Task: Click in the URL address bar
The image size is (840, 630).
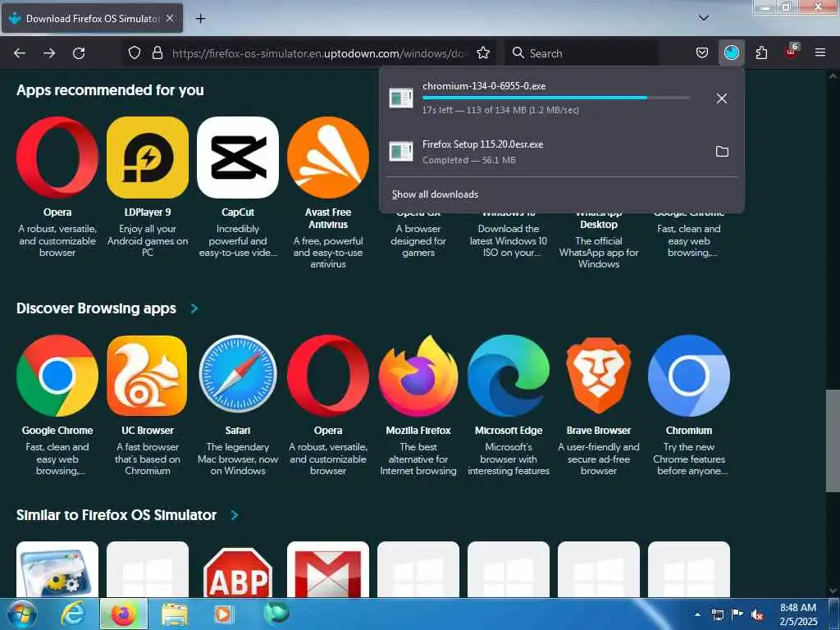Action: (x=319, y=53)
